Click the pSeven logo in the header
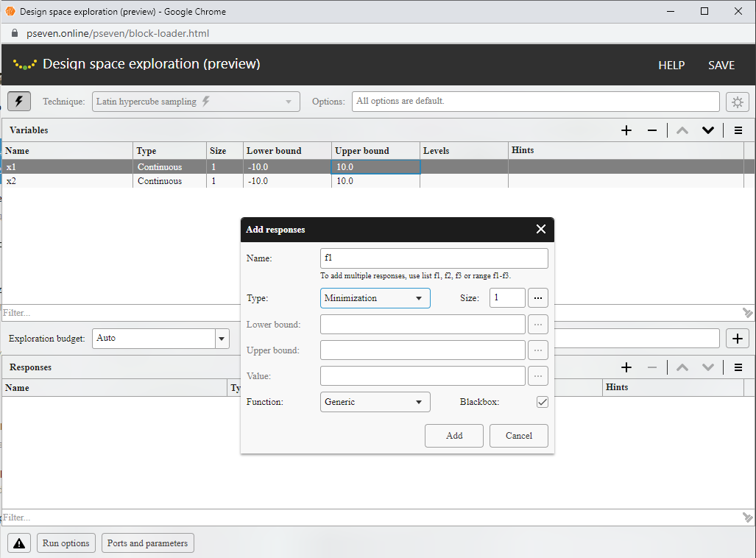 (x=24, y=65)
